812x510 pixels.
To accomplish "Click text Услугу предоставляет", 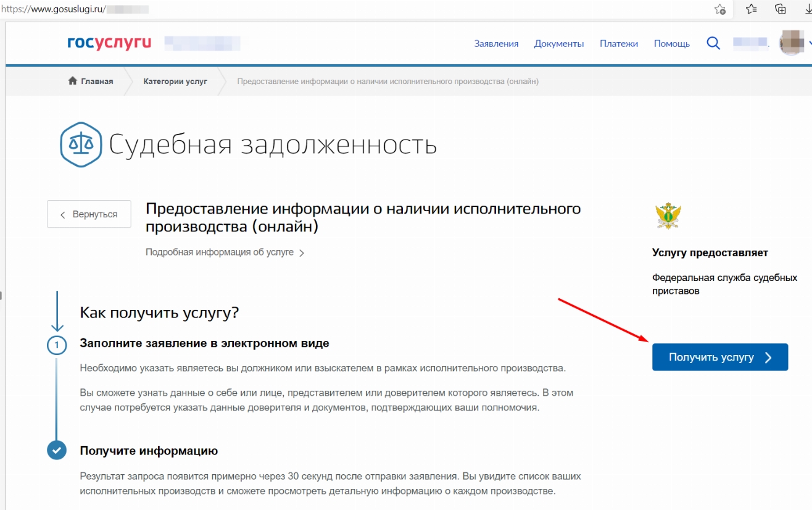I will [x=710, y=253].
